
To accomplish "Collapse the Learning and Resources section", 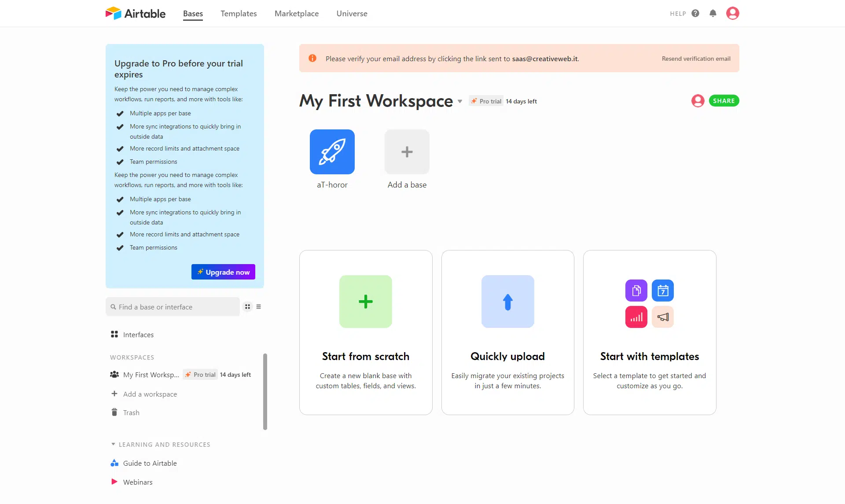I will (114, 445).
